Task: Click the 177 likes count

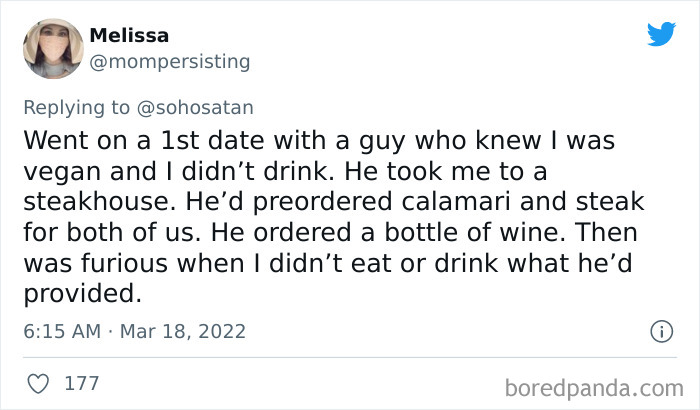Action: pos(80,382)
